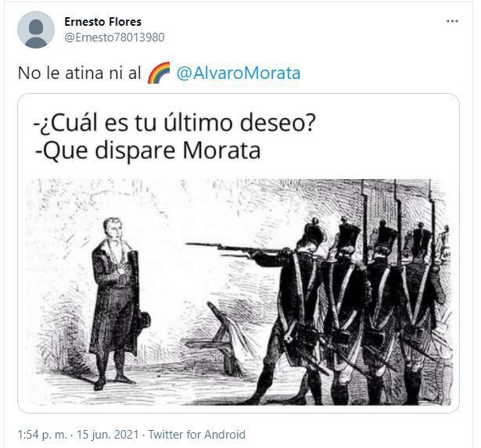Image resolution: width=481 pixels, height=448 pixels.
Task: Open the attached meme image
Action: (x=239, y=253)
